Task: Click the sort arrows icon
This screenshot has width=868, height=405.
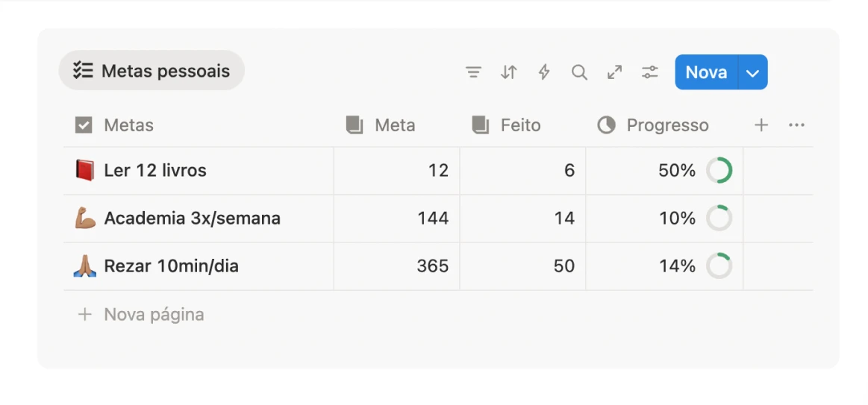Action: (x=508, y=72)
